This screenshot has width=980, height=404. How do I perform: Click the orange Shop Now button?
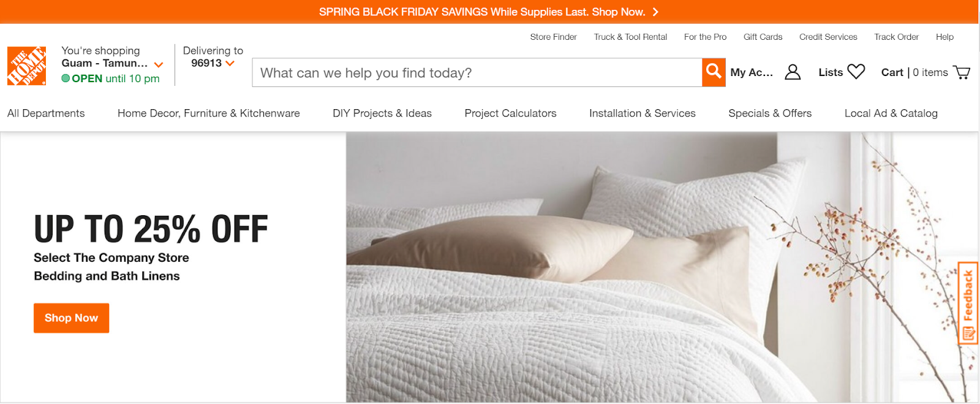pos(71,318)
